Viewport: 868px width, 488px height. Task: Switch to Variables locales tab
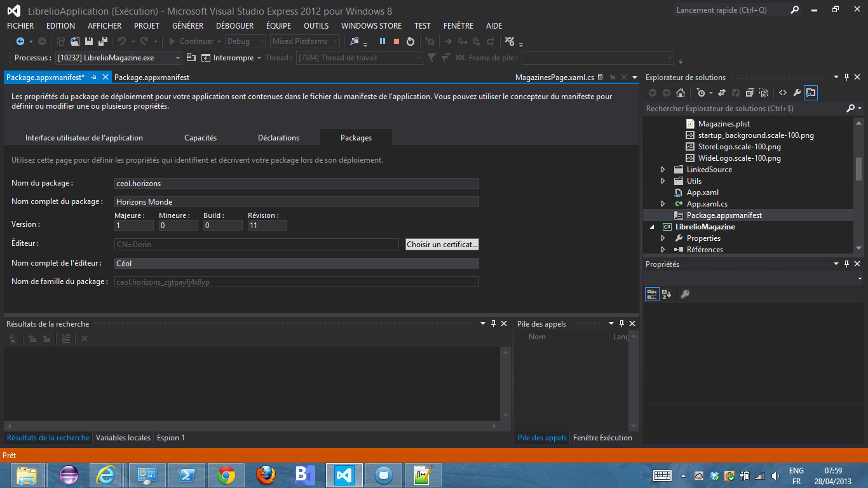click(x=123, y=438)
